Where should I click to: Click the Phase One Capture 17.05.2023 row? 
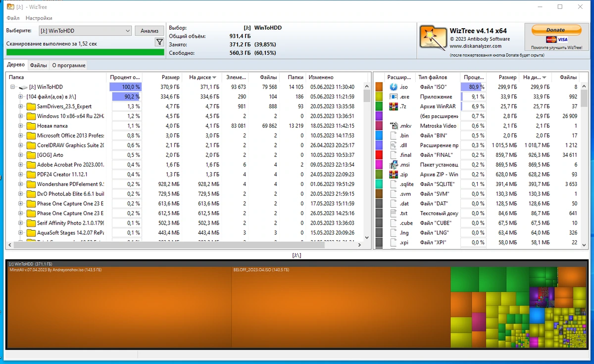click(x=188, y=204)
